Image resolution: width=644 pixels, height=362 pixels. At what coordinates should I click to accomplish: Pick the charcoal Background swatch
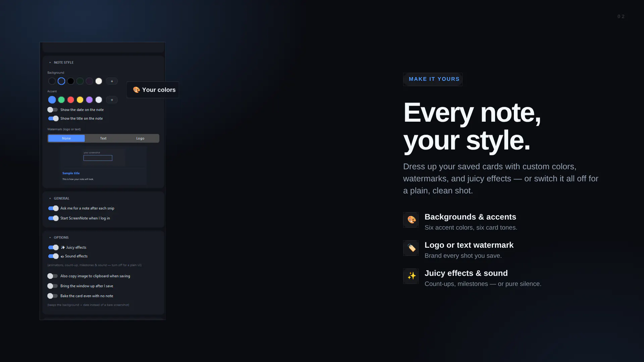pos(52,81)
